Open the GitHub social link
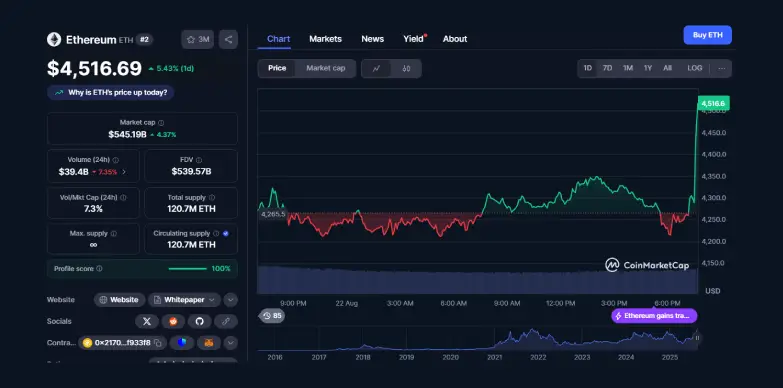Viewport: 783px width, 388px height. click(200, 322)
